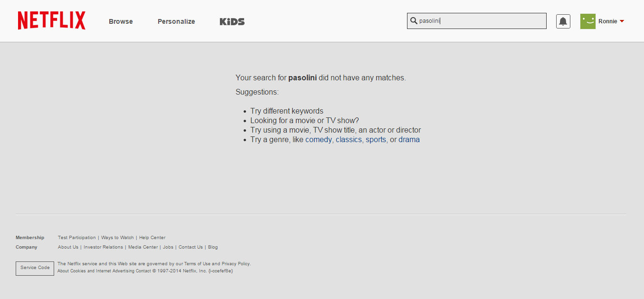Open the Test Participation link
Image resolution: width=644 pixels, height=299 pixels.
(x=76, y=238)
